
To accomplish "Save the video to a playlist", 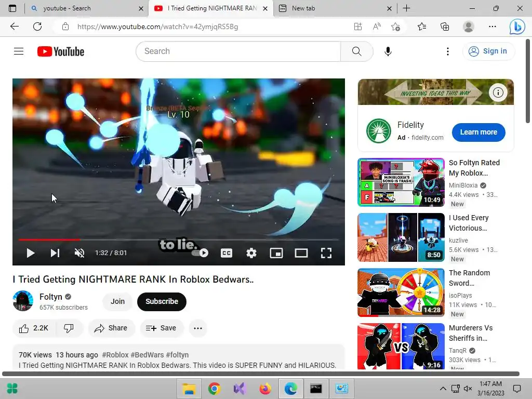I will tap(162, 328).
